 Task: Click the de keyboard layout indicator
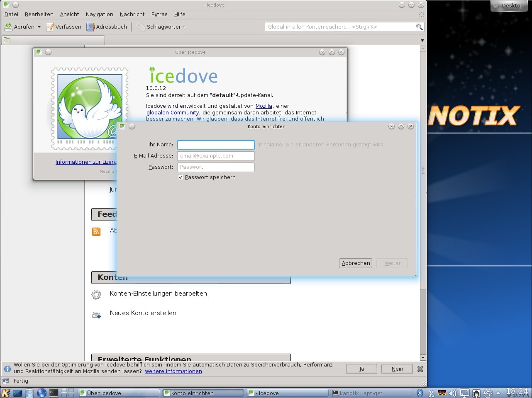[442, 393]
